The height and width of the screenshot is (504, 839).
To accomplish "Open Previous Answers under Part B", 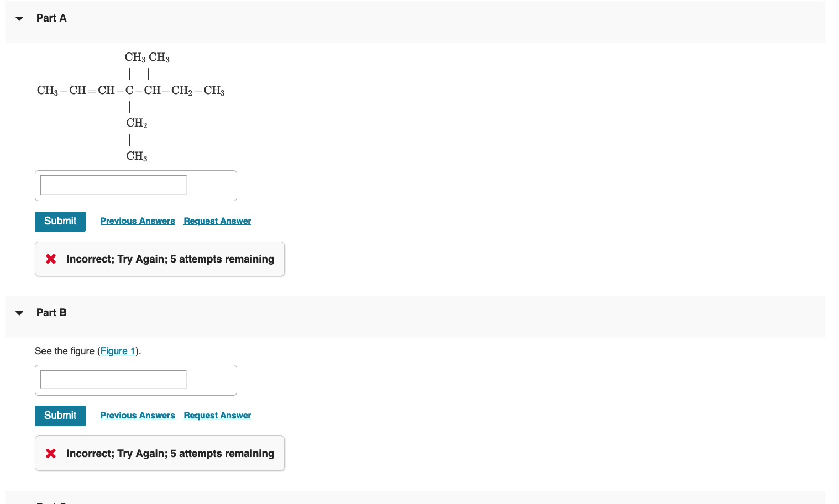I will click(x=137, y=415).
